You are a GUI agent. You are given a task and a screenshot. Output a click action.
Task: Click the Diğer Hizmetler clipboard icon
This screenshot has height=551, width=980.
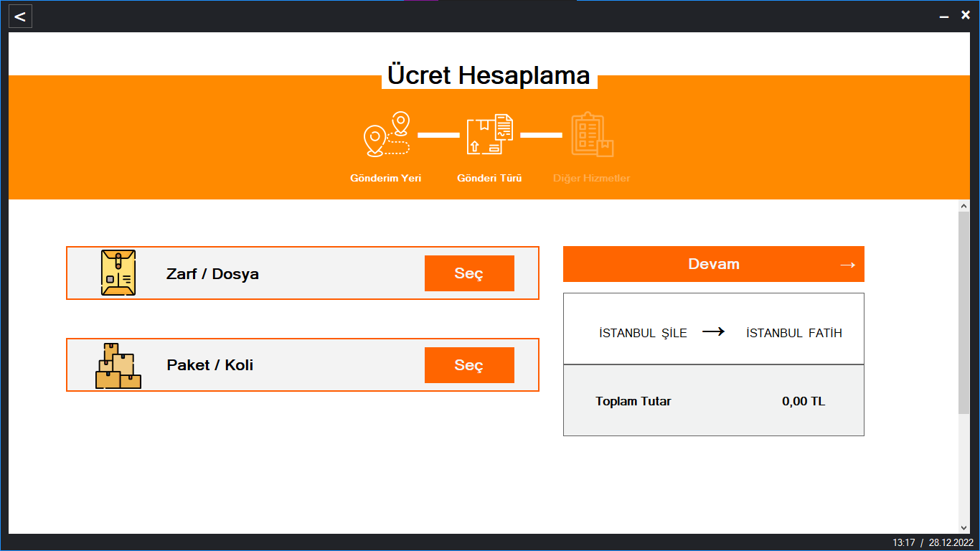(x=592, y=134)
